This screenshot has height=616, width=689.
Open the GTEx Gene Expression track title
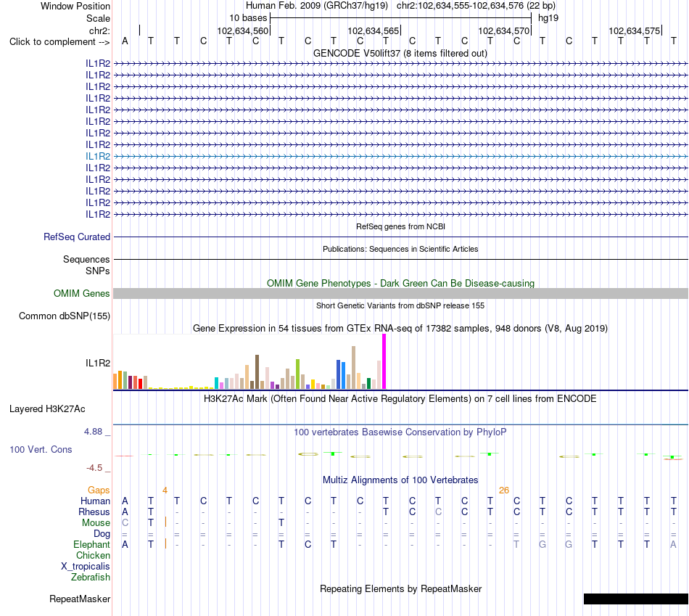[400, 329]
